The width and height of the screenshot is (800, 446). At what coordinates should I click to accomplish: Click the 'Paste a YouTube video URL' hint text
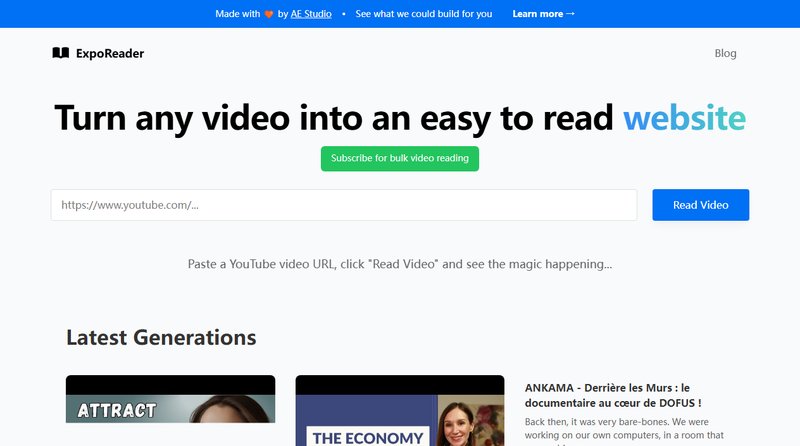pyautogui.click(x=400, y=265)
